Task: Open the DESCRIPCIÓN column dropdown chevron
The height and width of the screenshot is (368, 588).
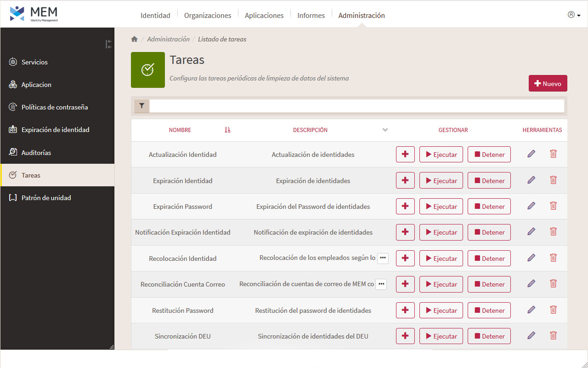Action: 385,130
